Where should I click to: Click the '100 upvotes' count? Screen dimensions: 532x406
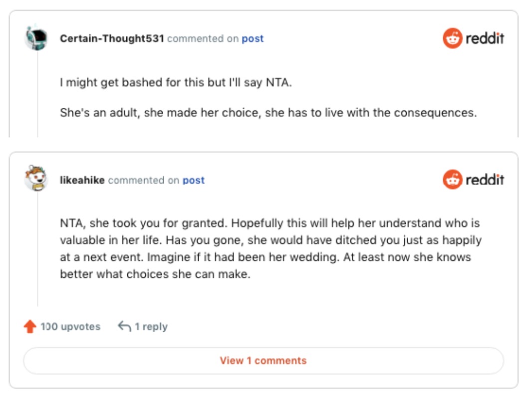[70, 327]
